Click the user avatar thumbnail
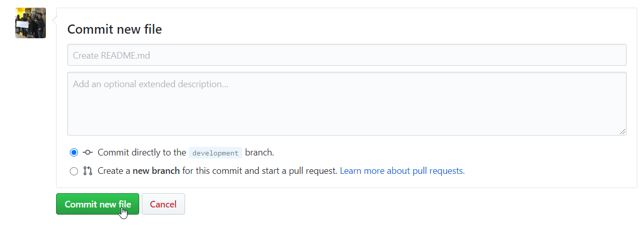The image size is (644, 235). click(x=31, y=23)
